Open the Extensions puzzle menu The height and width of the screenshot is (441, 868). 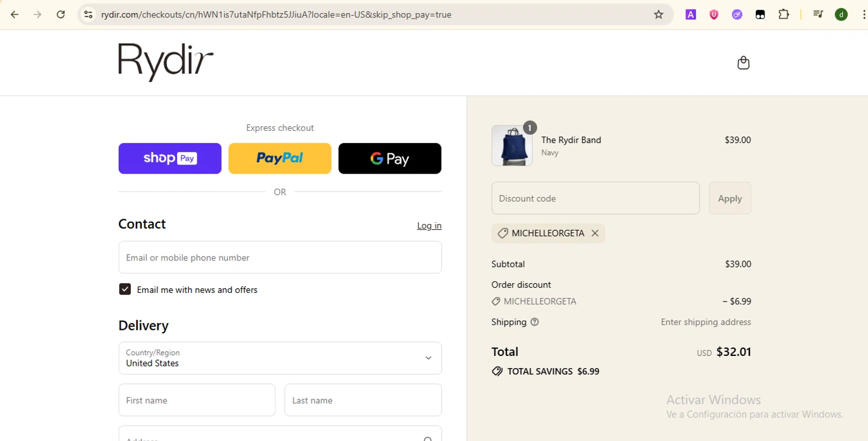tap(784, 14)
